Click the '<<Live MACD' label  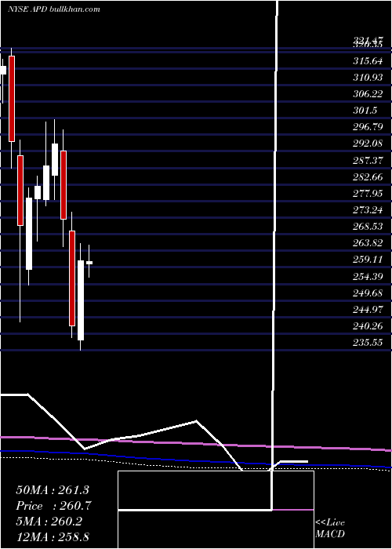point(330,529)
